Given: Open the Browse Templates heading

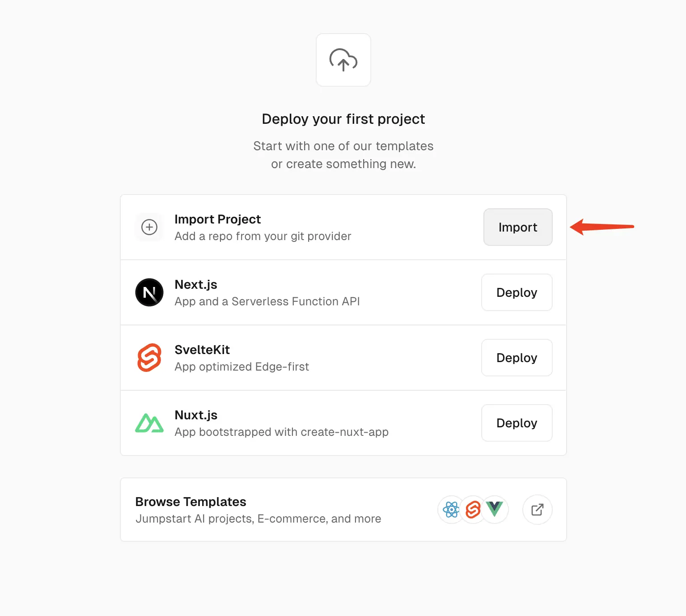Looking at the screenshot, I should tap(191, 502).
